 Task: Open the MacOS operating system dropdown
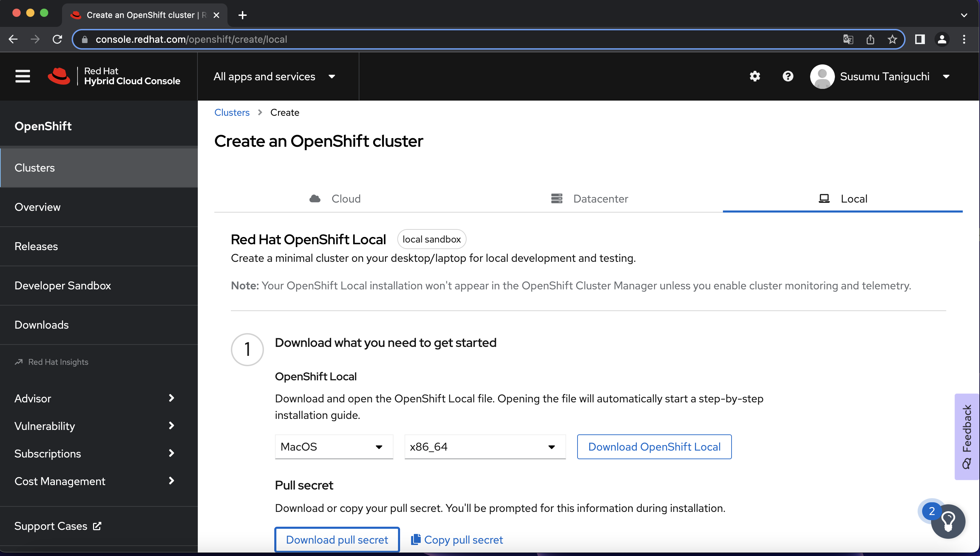334,447
